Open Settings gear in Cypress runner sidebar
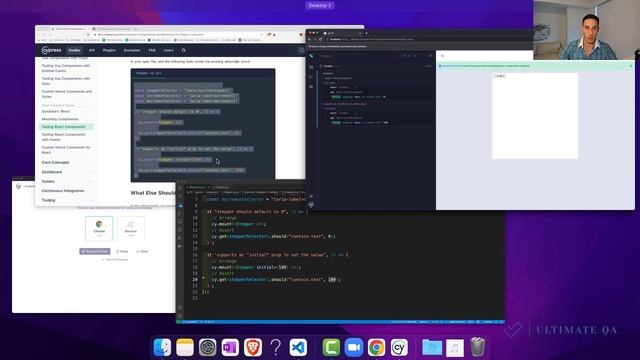The height and width of the screenshot is (360, 640). 311,87
